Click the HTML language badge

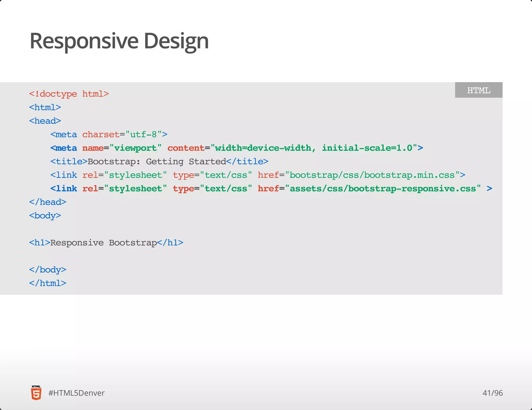tap(478, 90)
